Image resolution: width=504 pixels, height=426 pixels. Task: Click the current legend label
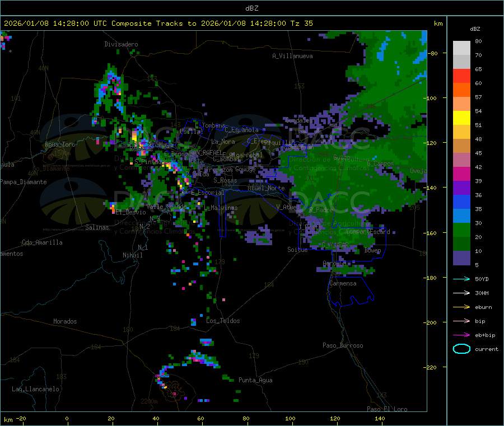pyautogui.click(x=487, y=349)
